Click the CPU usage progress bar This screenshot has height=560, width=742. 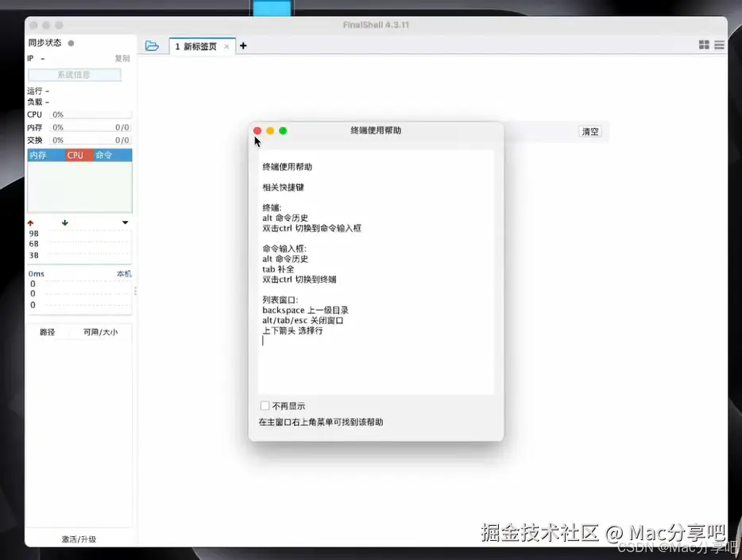[91, 114]
